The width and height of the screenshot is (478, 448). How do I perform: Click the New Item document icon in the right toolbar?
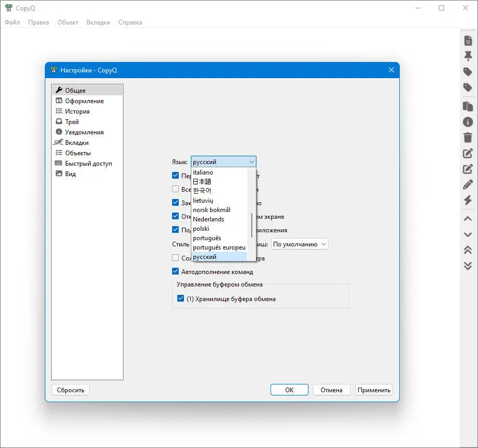468,40
